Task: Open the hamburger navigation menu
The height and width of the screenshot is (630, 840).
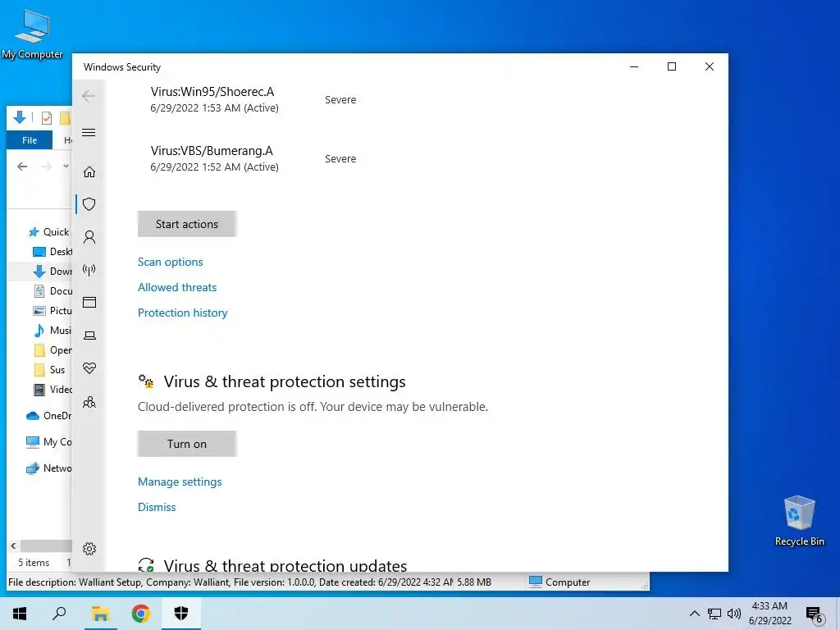Action: click(x=89, y=132)
